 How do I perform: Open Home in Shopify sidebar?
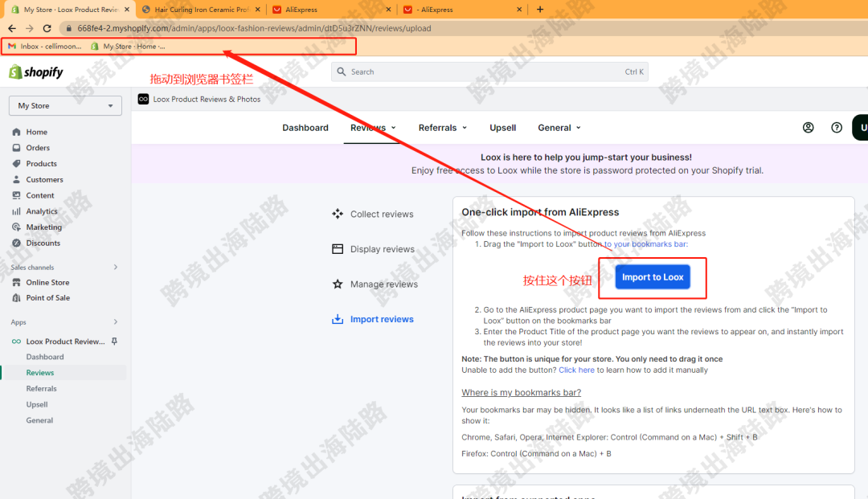[x=36, y=132]
